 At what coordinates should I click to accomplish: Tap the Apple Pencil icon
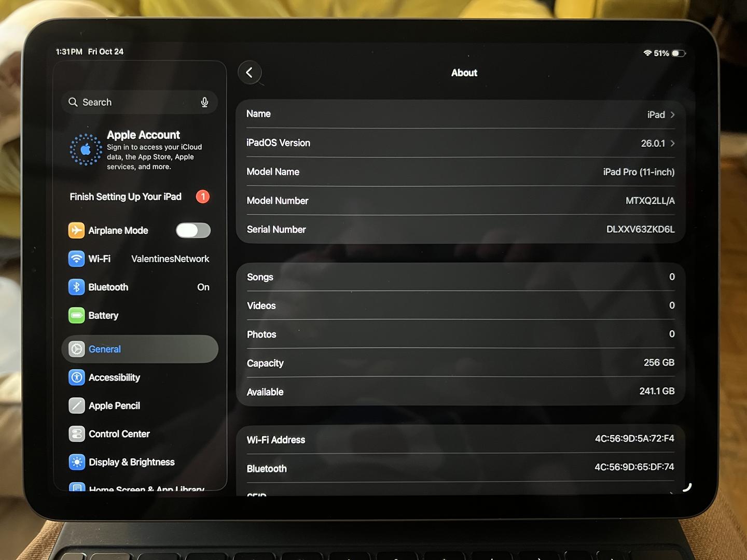point(77,405)
